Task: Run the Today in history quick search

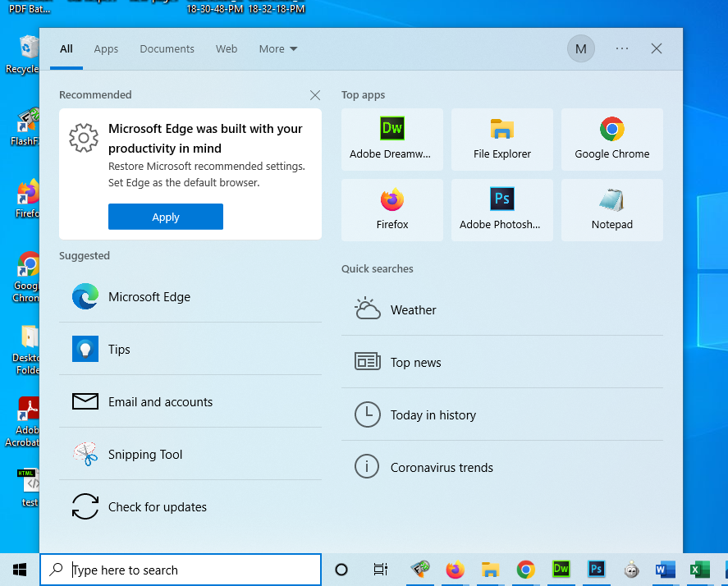Action: click(502, 414)
